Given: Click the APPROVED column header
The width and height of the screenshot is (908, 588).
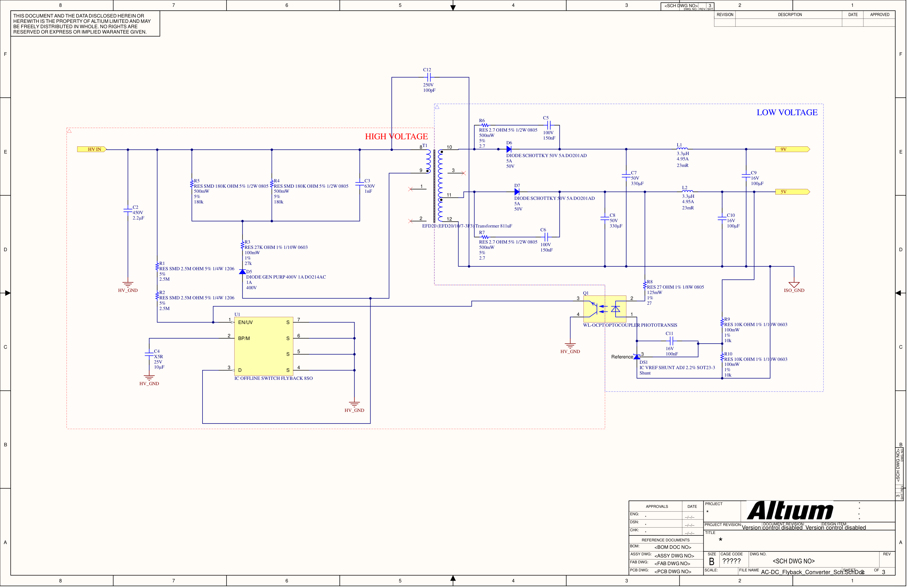Looking at the screenshot, I should coord(879,15).
